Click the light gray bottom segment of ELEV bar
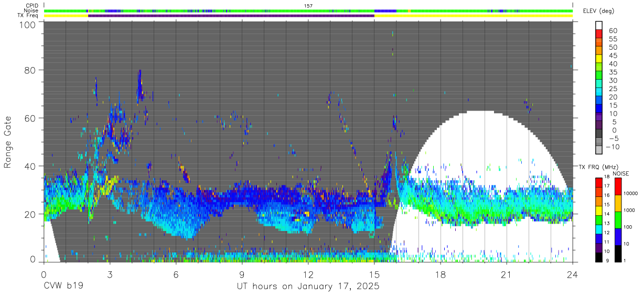The width and height of the screenshot is (644, 297). tap(599, 149)
